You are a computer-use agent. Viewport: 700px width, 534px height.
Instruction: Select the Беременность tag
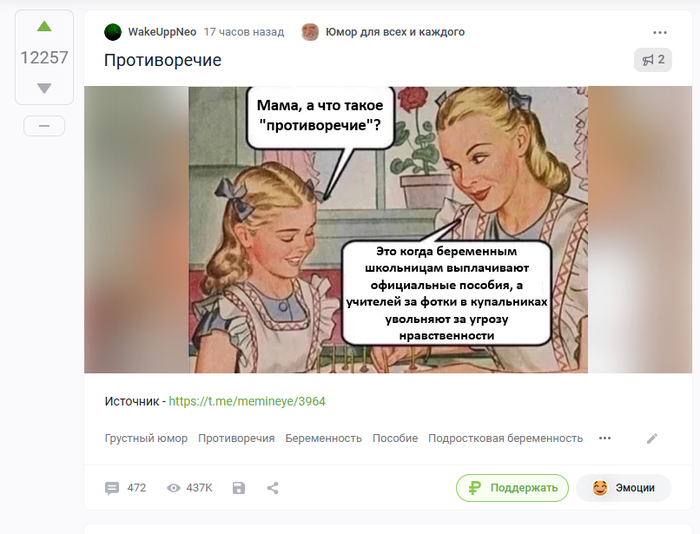coord(324,438)
